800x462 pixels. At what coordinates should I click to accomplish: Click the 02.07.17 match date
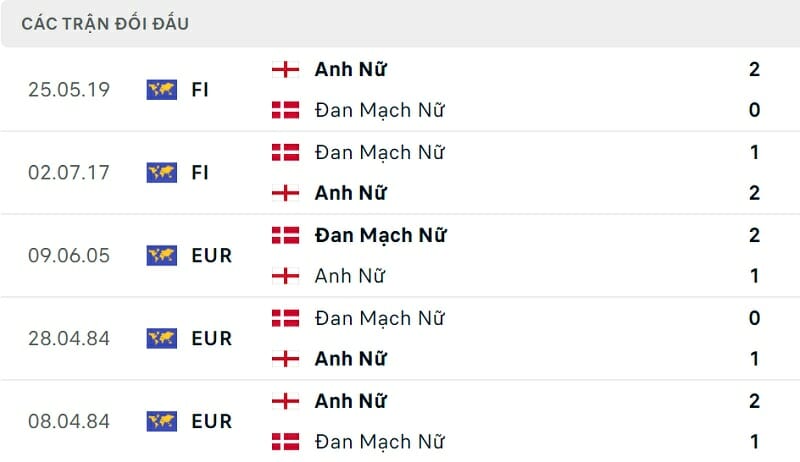tap(69, 172)
